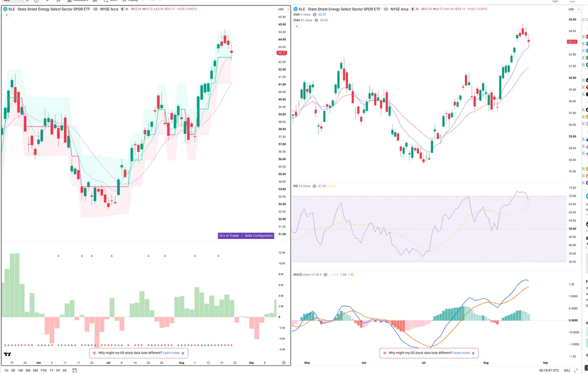The image size is (588, 374).
Task: Select the 1D date range
Action: (6, 371)
